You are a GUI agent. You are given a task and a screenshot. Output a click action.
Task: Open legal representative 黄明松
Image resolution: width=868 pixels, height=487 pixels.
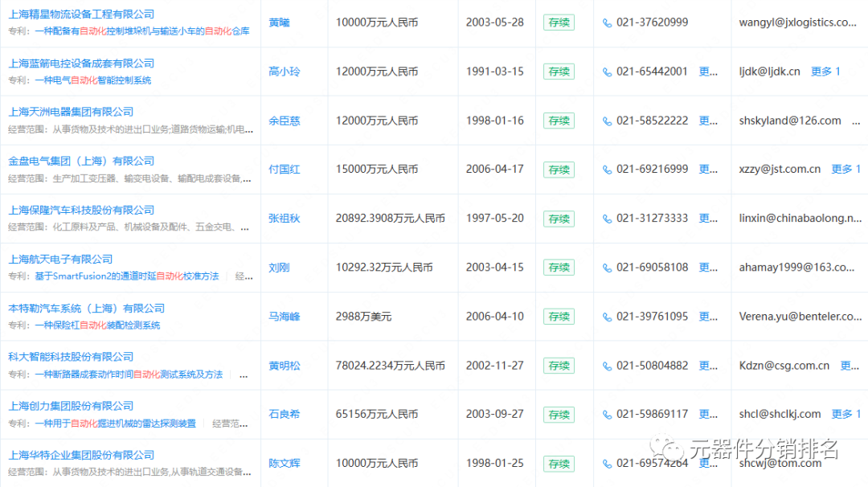tap(285, 365)
